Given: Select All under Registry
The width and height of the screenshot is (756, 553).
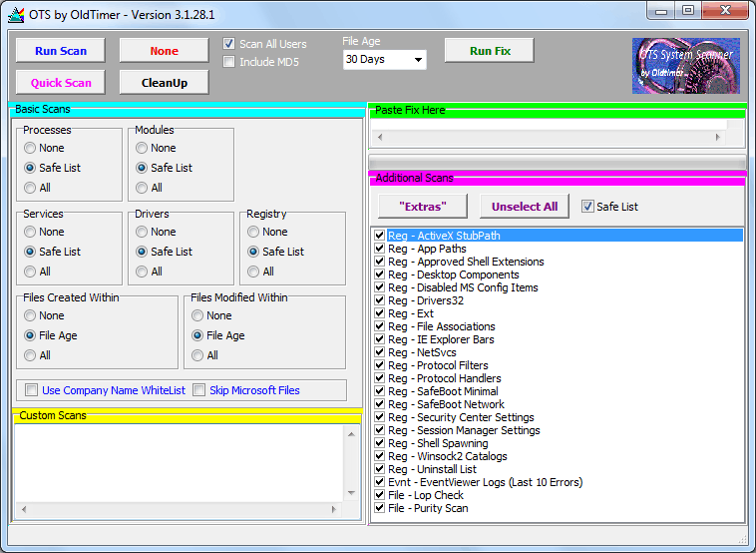Looking at the screenshot, I should tap(253, 272).
